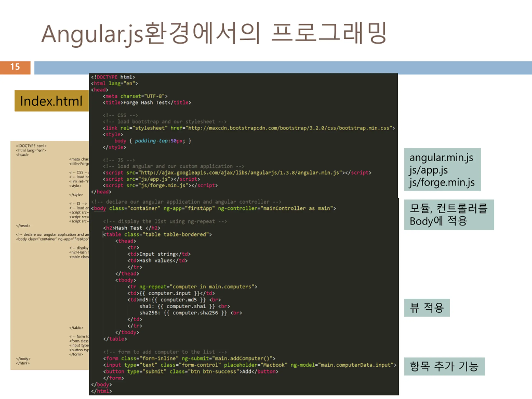Click the meta charset="UTF-8" line
The width and height of the screenshot is (532, 399).
click(x=135, y=96)
